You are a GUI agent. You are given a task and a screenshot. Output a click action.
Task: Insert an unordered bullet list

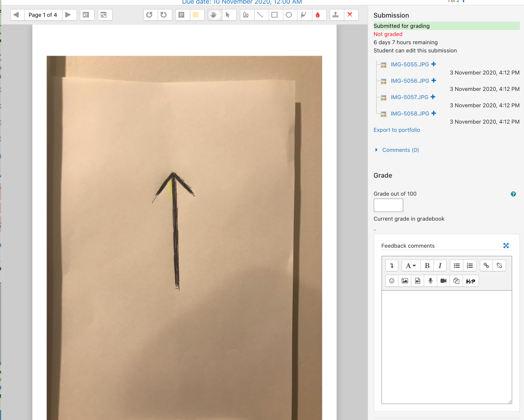tap(457, 266)
